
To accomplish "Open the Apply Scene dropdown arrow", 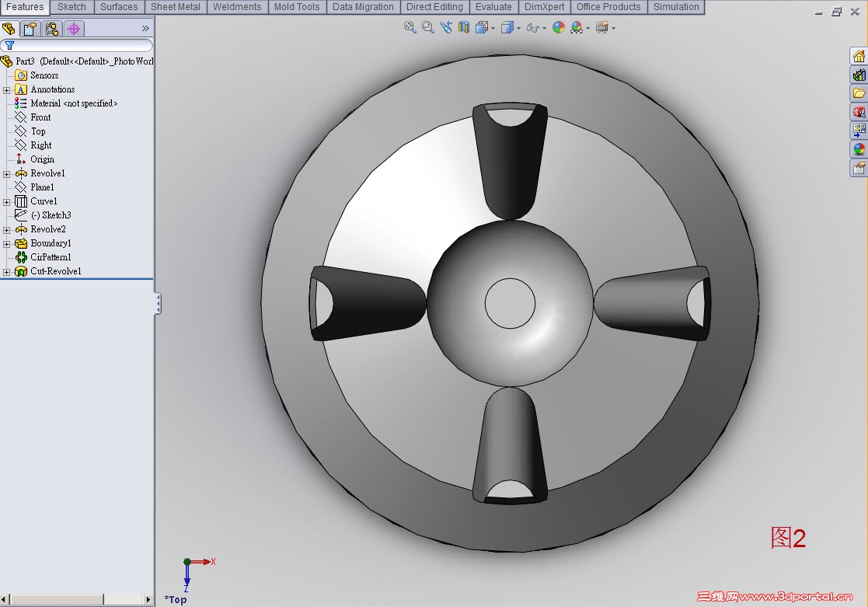I will (587, 28).
